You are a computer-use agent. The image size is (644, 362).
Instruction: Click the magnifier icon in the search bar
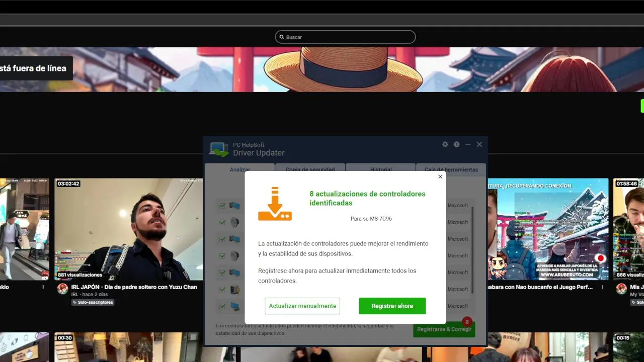pos(282,37)
